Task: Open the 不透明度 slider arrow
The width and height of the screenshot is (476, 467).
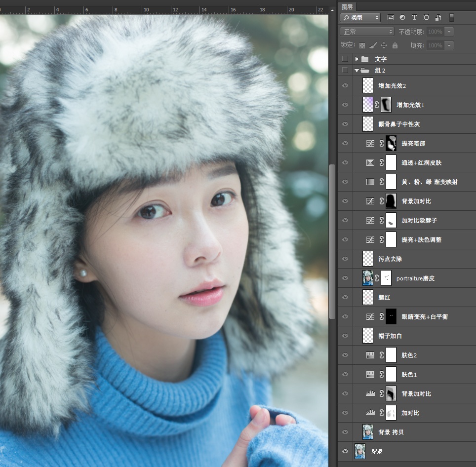Action: (449, 32)
